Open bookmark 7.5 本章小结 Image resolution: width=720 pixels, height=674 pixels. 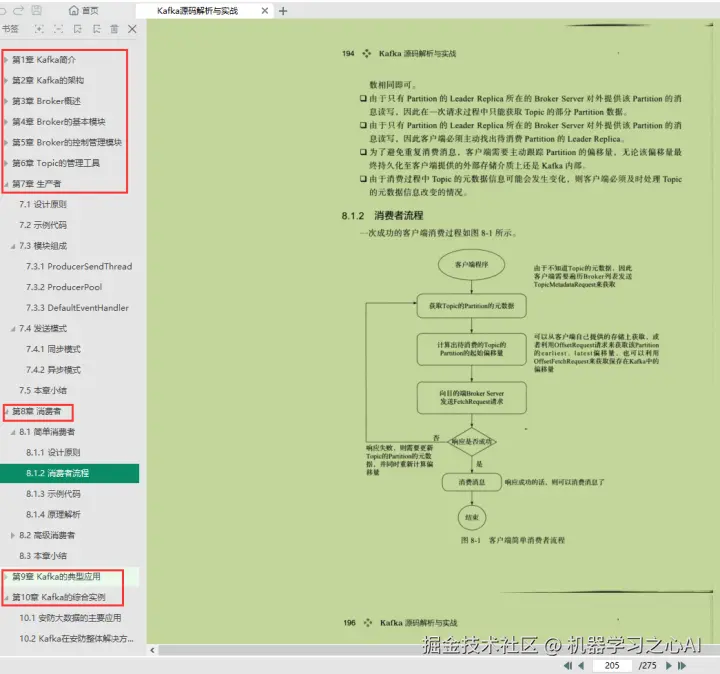(x=43, y=390)
